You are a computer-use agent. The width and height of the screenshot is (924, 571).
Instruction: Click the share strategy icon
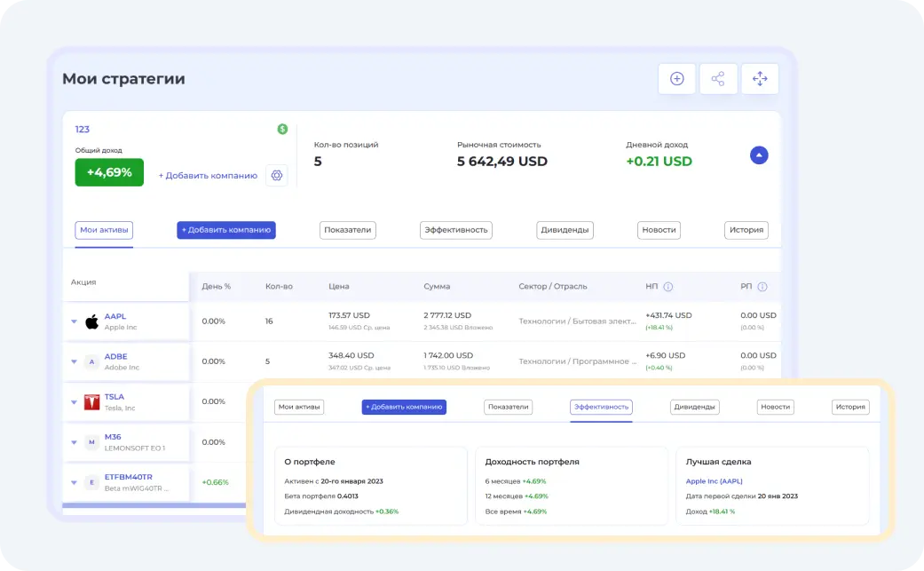tap(718, 79)
